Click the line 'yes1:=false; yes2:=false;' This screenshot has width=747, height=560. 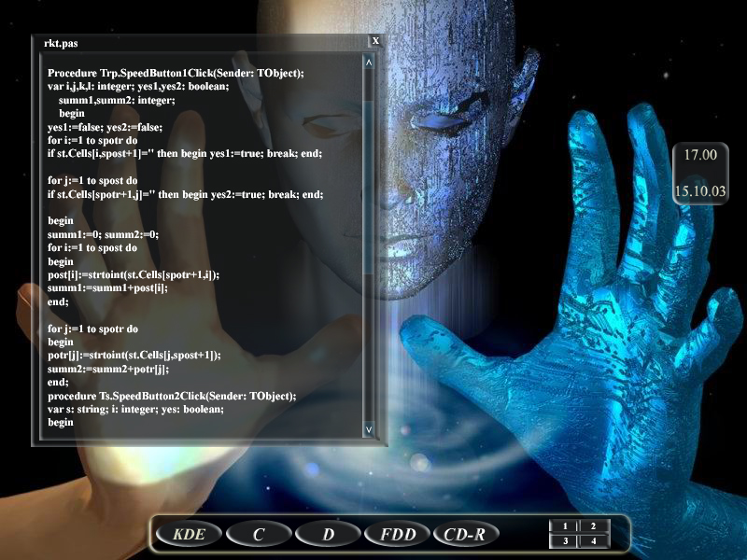click(x=105, y=127)
